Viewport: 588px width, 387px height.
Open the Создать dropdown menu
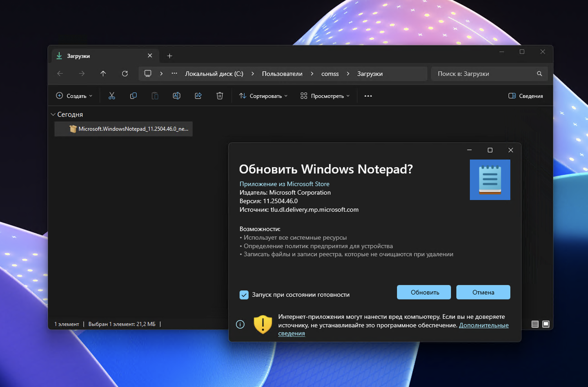coord(74,96)
